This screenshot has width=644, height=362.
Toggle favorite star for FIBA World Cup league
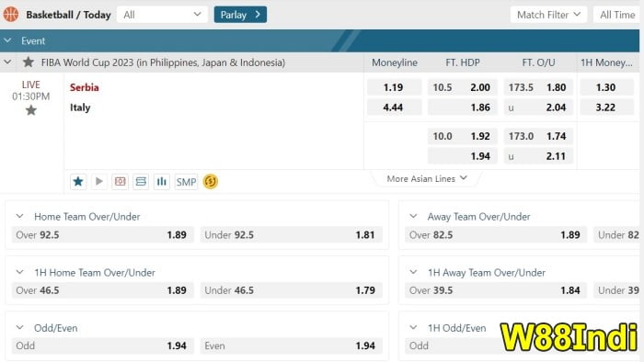pyautogui.click(x=29, y=62)
